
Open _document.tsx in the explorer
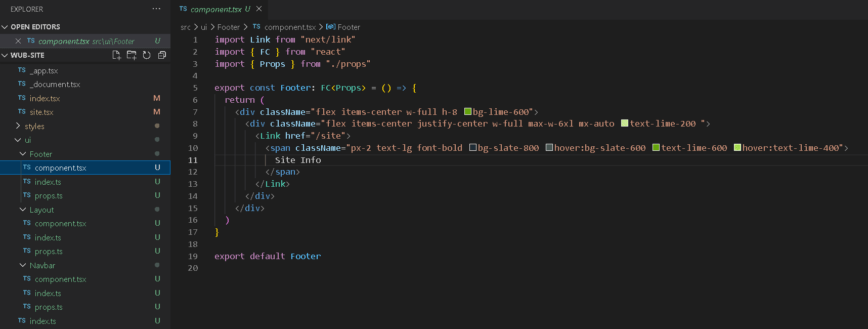[55, 84]
